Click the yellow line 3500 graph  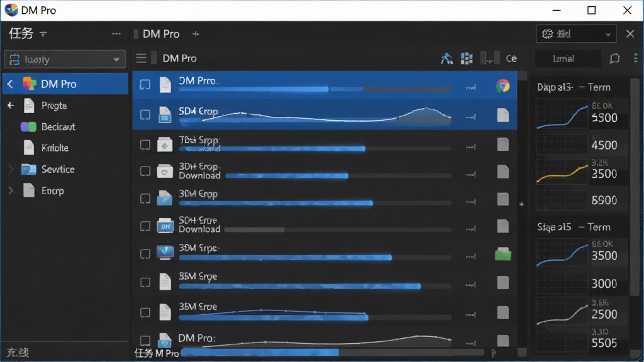click(562, 173)
